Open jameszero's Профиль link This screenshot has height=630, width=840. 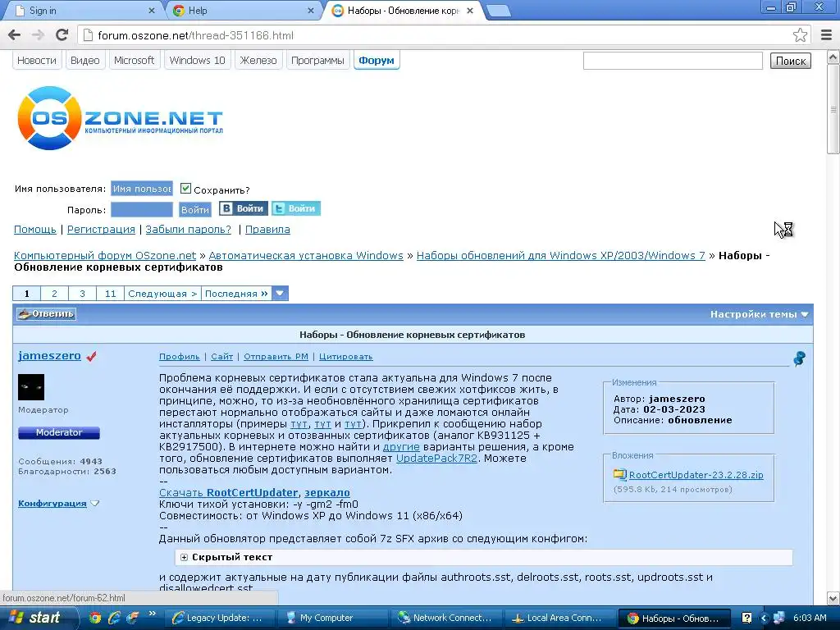point(180,357)
